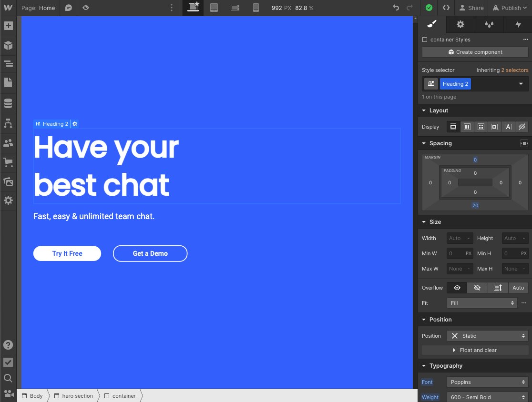The image size is (532, 402).
Task: Click the Create component button
Action: [x=475, y=52]
